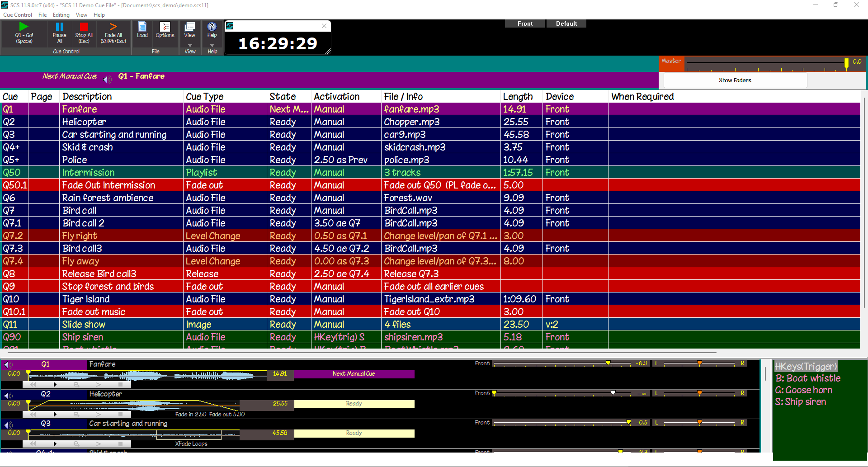Click the Show Faders button
Viewport: 868px width, 467px height.
[735, 80]
